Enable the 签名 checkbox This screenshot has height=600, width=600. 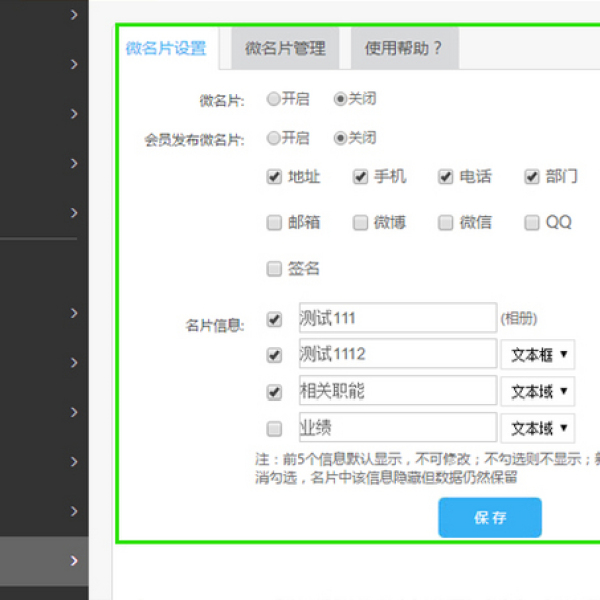pos(274,269)
